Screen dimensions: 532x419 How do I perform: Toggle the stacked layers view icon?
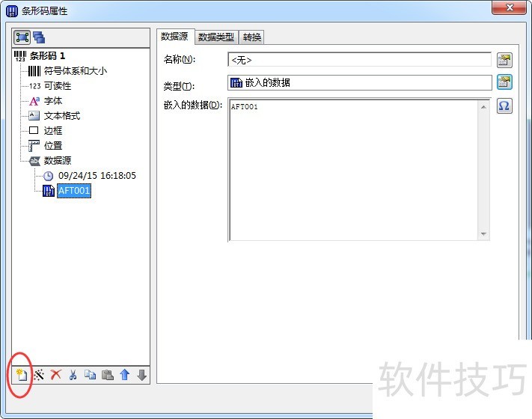pos(38,37)
